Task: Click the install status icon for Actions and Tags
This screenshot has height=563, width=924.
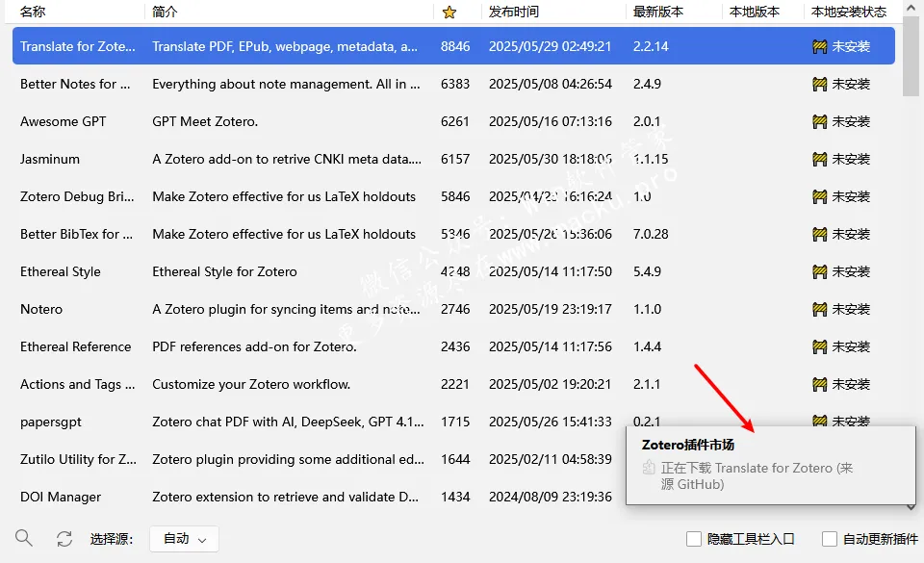Action: [x=820, y=385]
